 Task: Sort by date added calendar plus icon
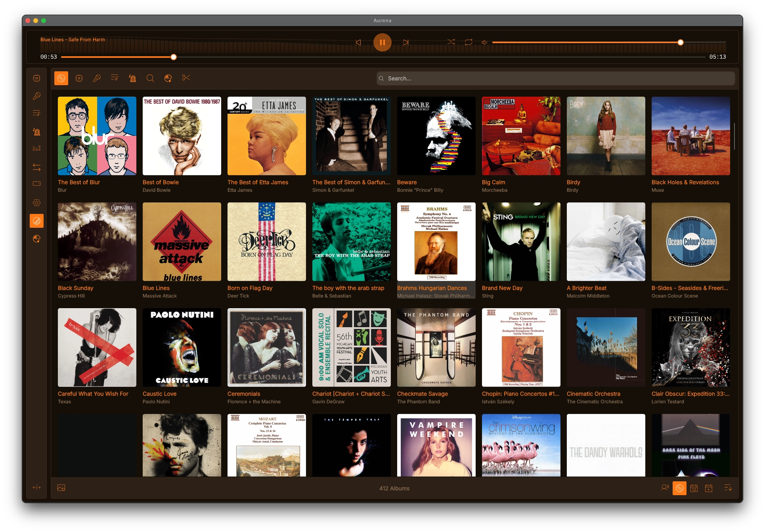click(709, 488)
